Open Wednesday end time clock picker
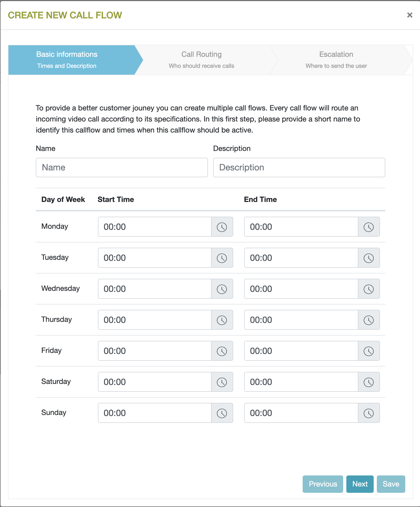420x507 pixels. coord(368,289)
